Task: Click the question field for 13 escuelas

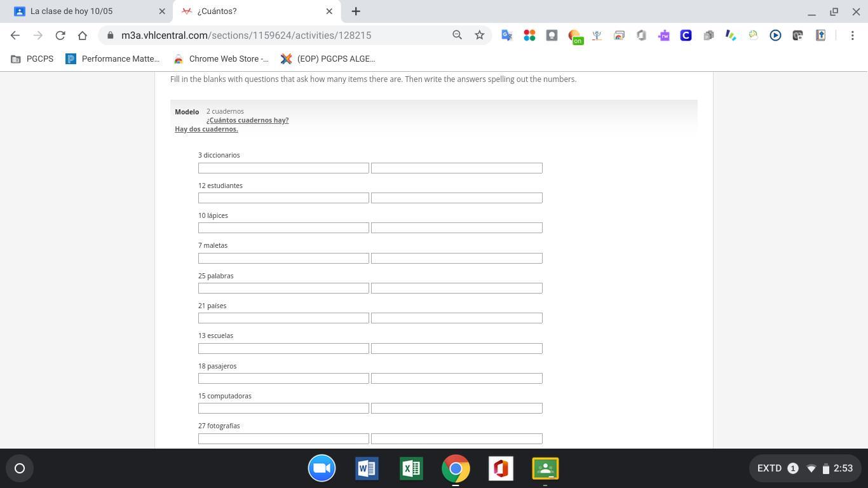Action: coord(283,348)
